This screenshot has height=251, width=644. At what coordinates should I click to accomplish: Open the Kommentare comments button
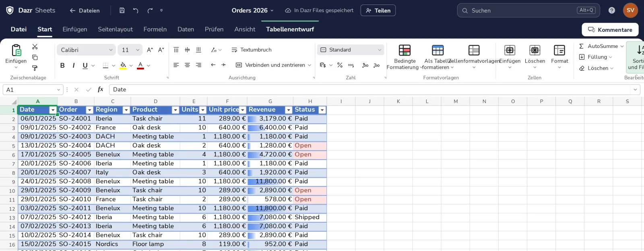coord(610,29)
